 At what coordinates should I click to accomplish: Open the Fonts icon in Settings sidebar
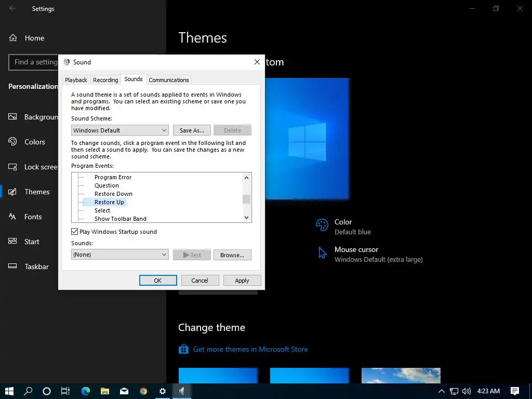tap(12, 217)
